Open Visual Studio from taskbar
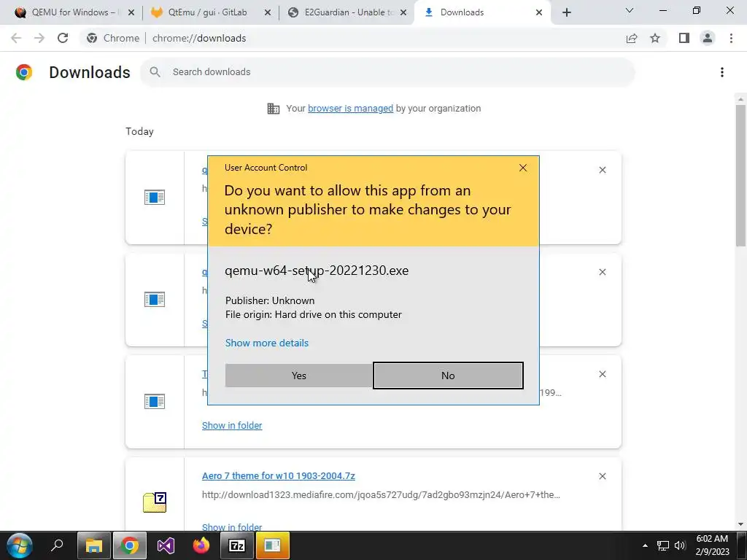747x560 pixels. coord(166,545)
